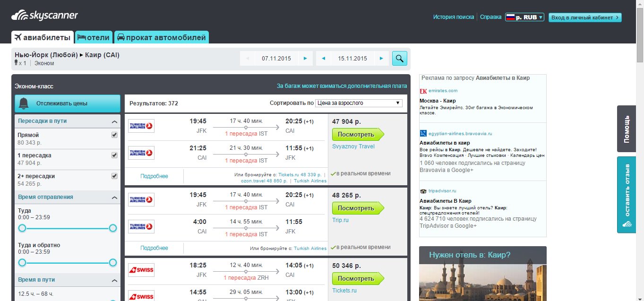
Task: Click the Swiss logo on the 18:25 flight
Action: [x=141, y=270]
